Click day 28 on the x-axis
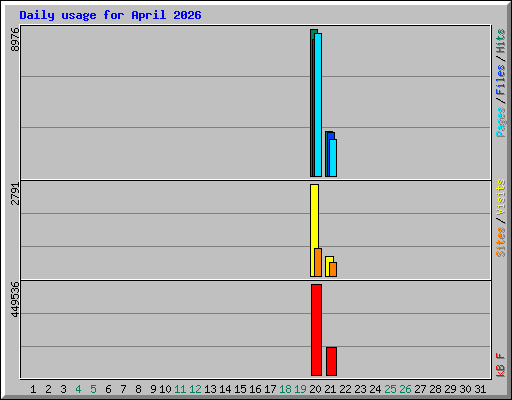Screen dimensions: 512x400 pyautogui.click(x=435, y=389)
